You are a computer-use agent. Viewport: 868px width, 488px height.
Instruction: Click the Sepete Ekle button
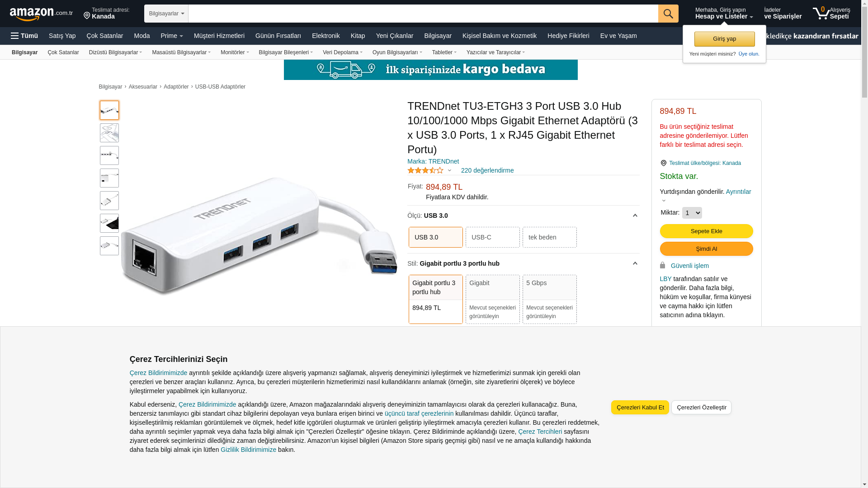[x=706, y=231]
